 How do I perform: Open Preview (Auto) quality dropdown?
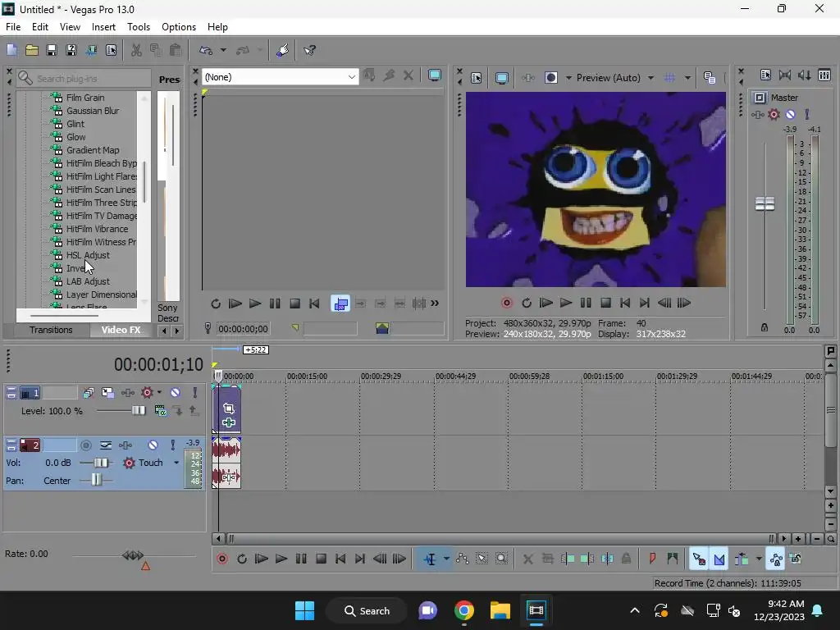[x=651, y=78]
